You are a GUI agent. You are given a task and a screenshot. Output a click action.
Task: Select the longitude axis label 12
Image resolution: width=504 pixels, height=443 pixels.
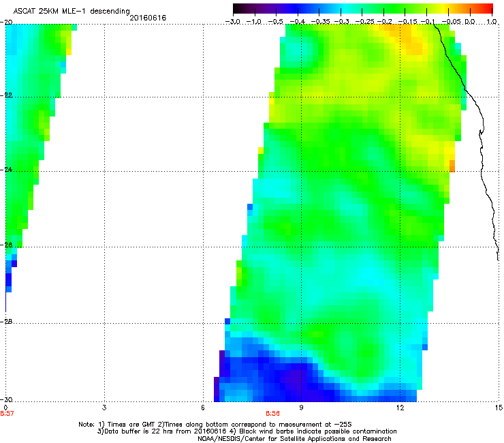[400, 408]
